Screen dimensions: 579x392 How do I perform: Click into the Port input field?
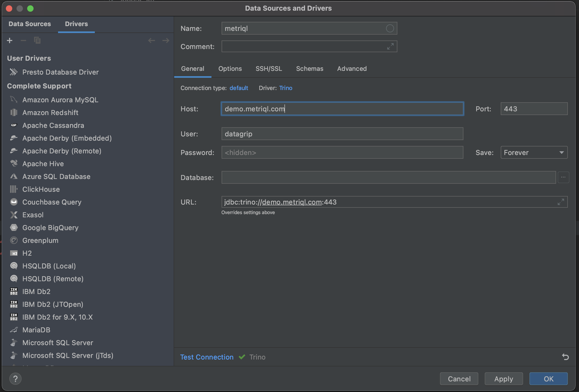(534, 109)
